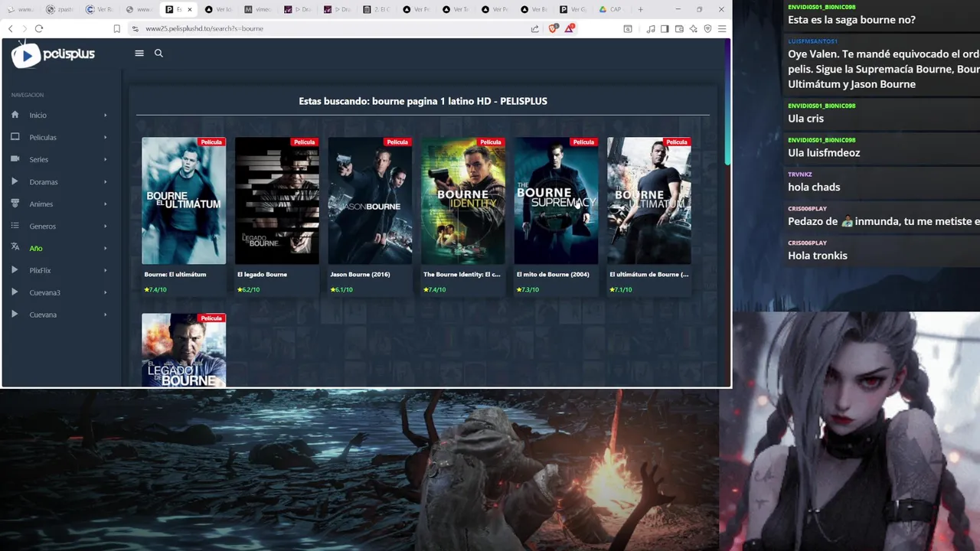Switch to the vimeo browser tab
The width and height of the screenshot is (980, 551).
tap(258, 9)
